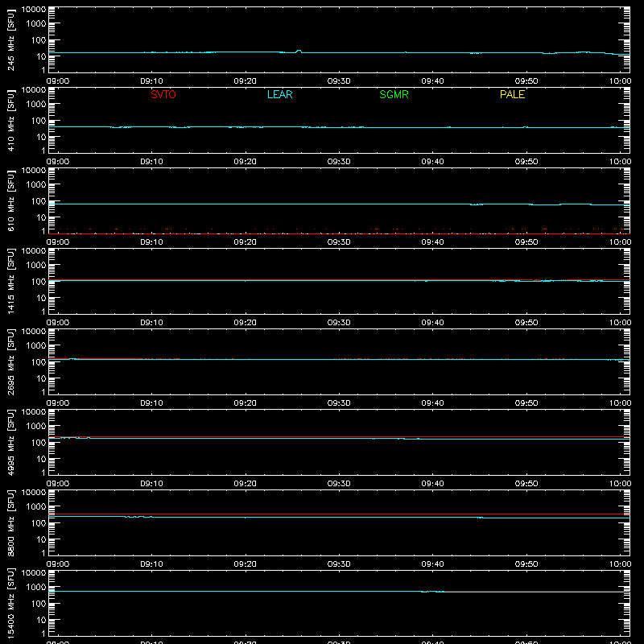Click the 1000 tick label on 410 MHz panel
This screenshot has height=644, width=644.
36,105
